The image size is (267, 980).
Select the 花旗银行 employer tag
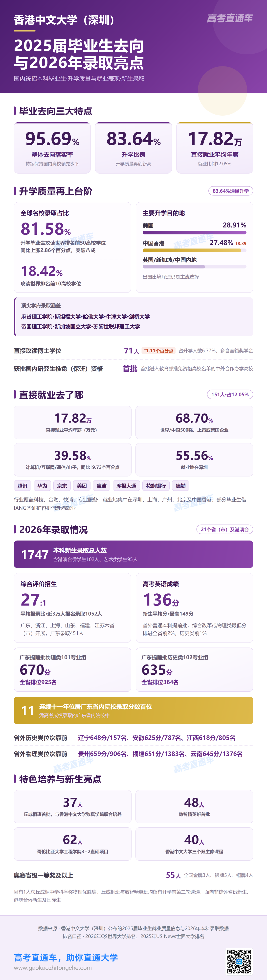click(x=156, y=485)
